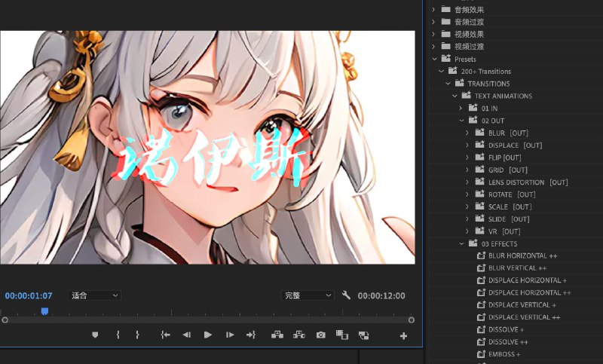Click the Mark In bracket icon
This screenshot has height=364, width=603.
pos(118,335)
